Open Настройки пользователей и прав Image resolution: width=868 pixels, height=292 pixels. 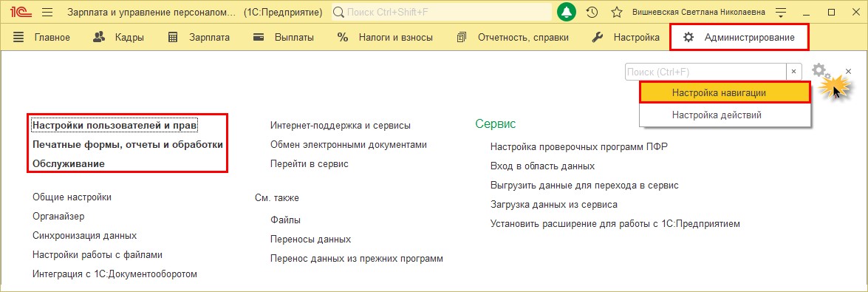click(115, 125)
